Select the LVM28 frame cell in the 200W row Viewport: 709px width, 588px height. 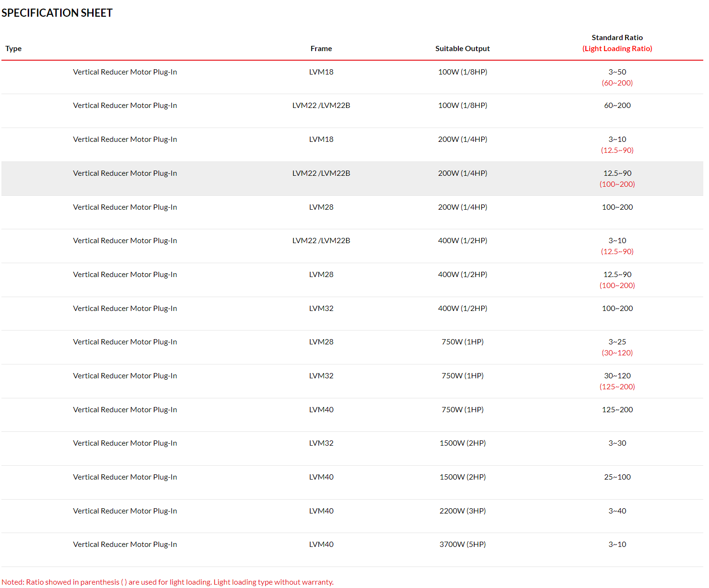tap(321, 207)
